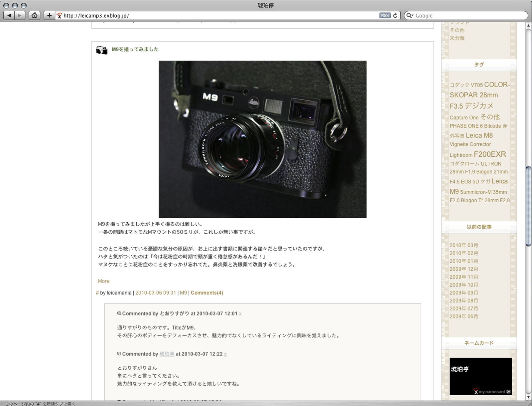The width and height of the screenshot is (532, 406).
Task: Open tag F200EXR
Action: coord(490,154)
